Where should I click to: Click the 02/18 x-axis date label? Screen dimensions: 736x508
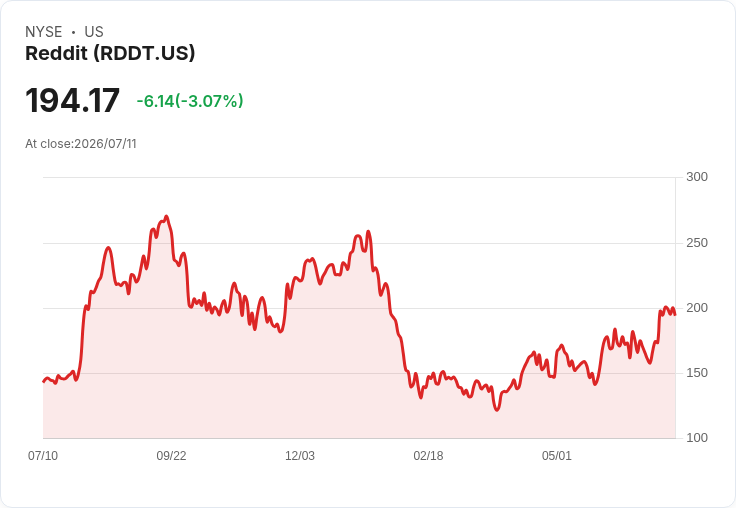(428, 455)
